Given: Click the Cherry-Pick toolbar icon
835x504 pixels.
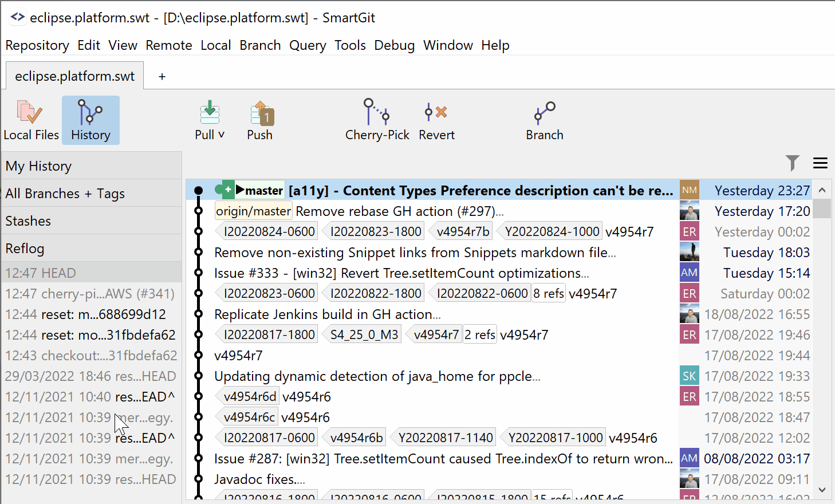Looking at the screenshot, I should pos(377,112).
